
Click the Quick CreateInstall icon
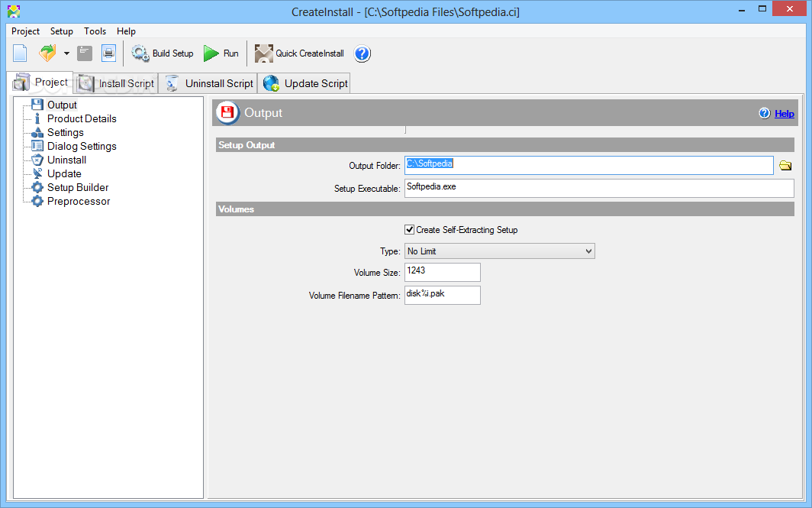click(263, 53)
